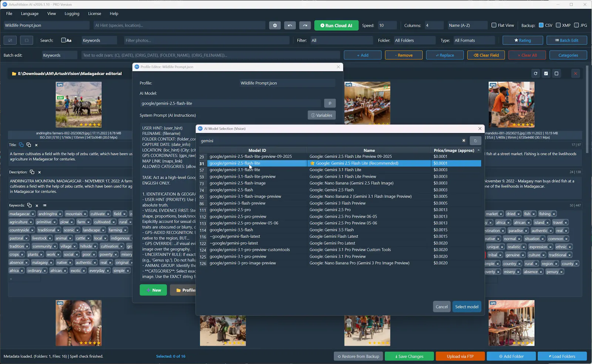Open the All Formats type dropdown

[474, 40]
